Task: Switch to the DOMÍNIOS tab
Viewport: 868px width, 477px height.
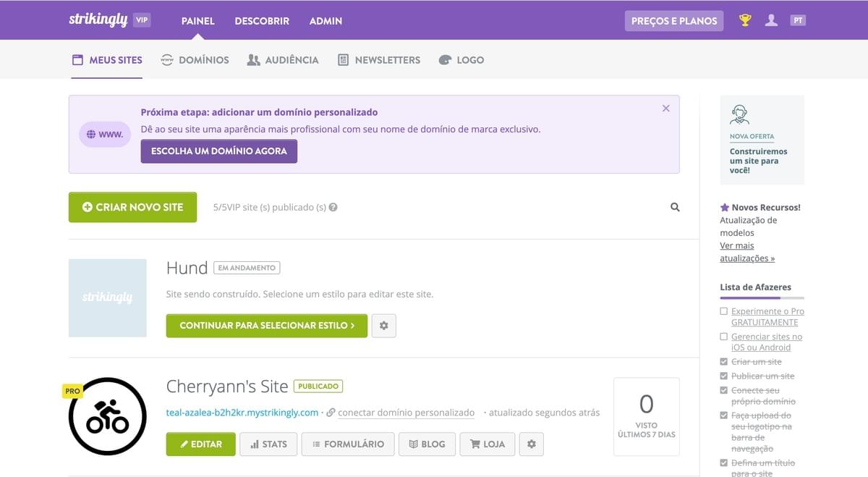Action: tap(195, 60)
